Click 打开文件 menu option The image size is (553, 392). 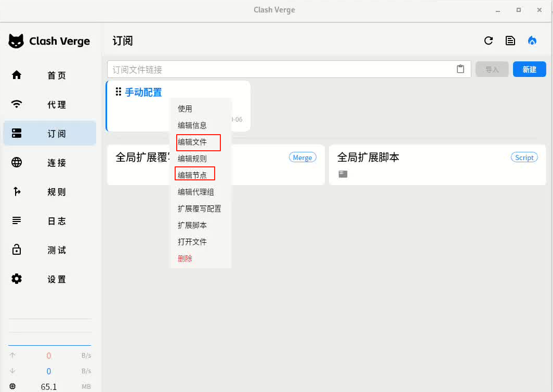(x=192, y=242)
